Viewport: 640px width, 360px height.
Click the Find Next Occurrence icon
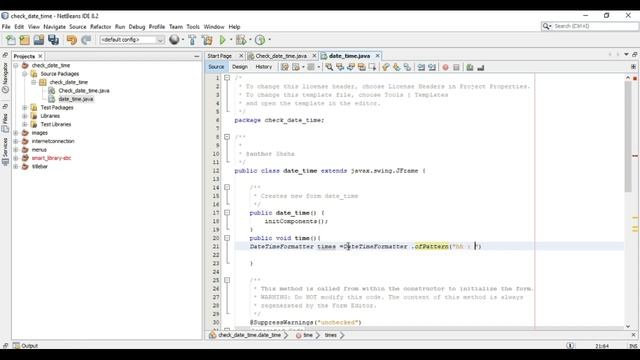(x=351, y=67)
